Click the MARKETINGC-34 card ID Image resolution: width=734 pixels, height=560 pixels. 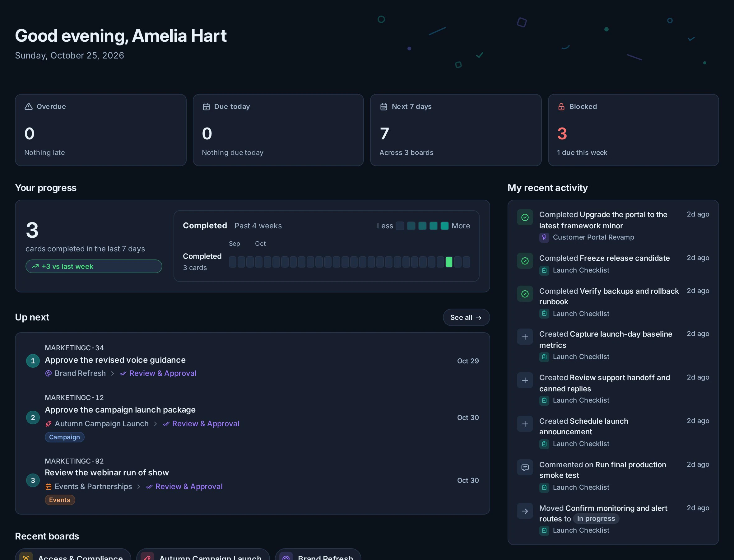pyautogui.click(x=74, y=348)
